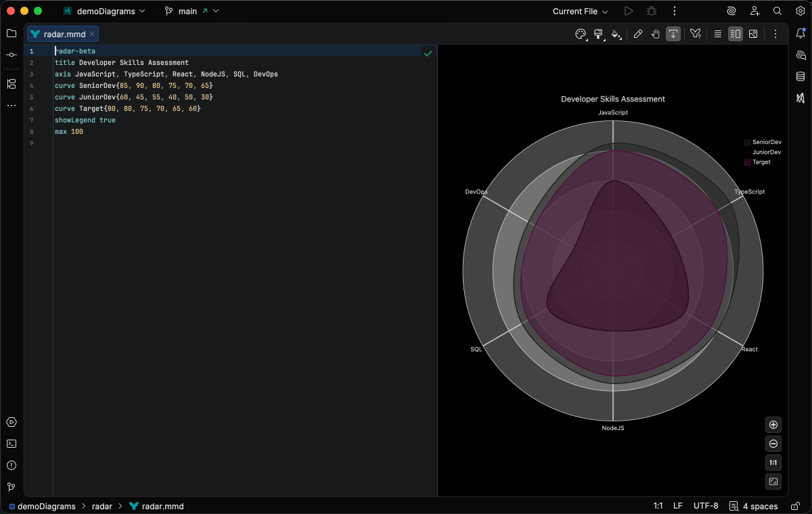The height and width of the screenshot is (514, 812).
Task: Toggle split editor-preview layout
Action: (735, 34)
